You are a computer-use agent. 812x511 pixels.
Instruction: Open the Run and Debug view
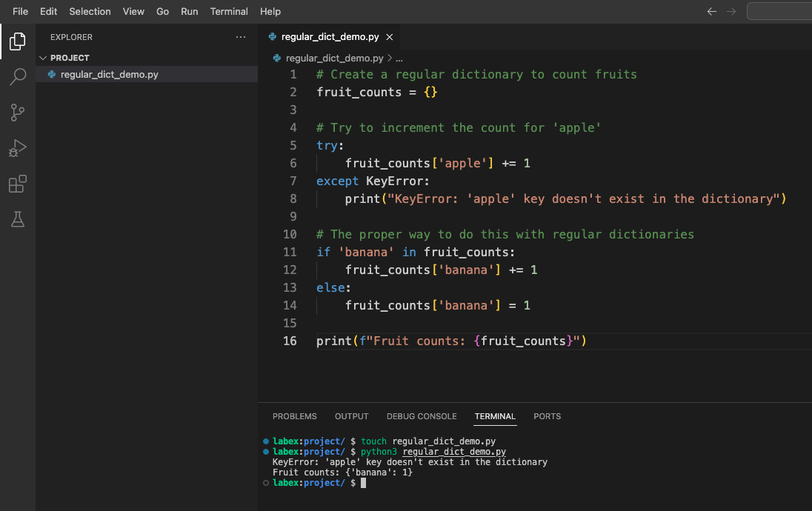pyautogui.click(x=17, y=148)
